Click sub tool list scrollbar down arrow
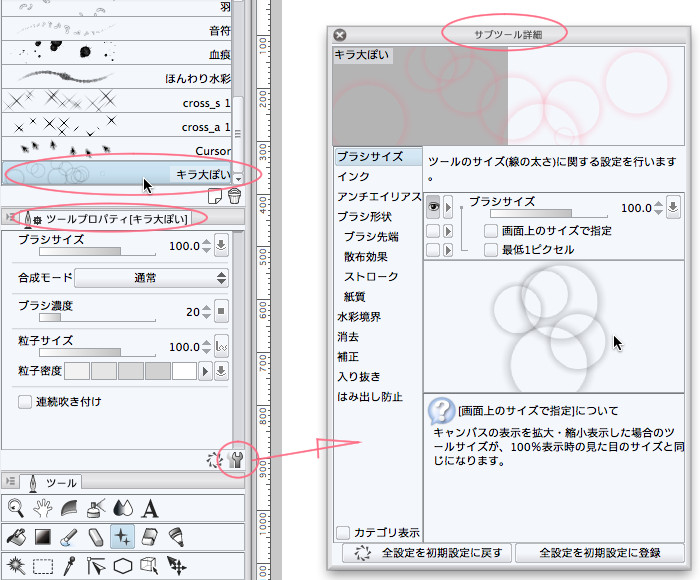The height and width of the screenshot is (580, 700). [238, 179]
